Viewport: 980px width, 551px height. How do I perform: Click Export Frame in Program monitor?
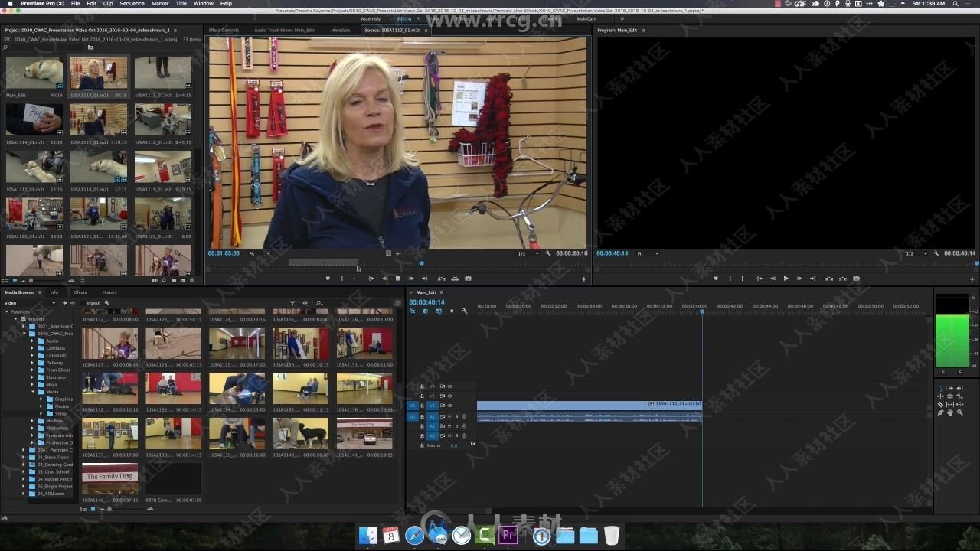click(857, 279)
